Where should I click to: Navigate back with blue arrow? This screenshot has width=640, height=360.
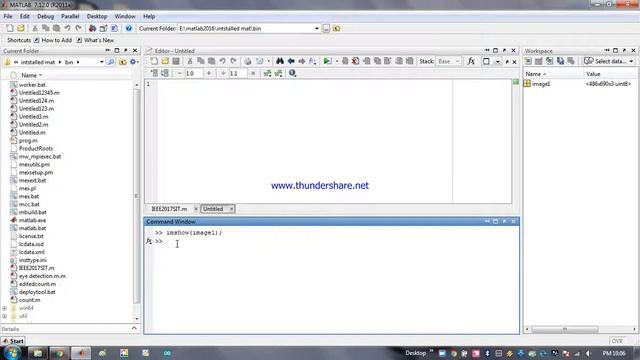(291, 61)
